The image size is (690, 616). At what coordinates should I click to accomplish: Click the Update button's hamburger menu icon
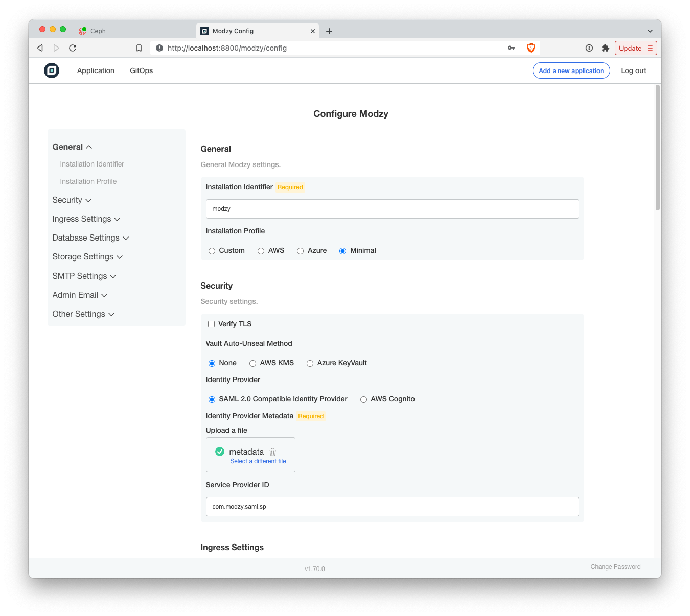[x=650, y=48]
